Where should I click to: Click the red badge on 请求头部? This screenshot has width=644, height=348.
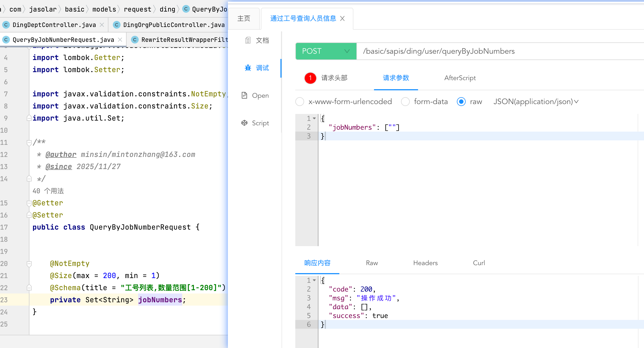click(310, 78)
